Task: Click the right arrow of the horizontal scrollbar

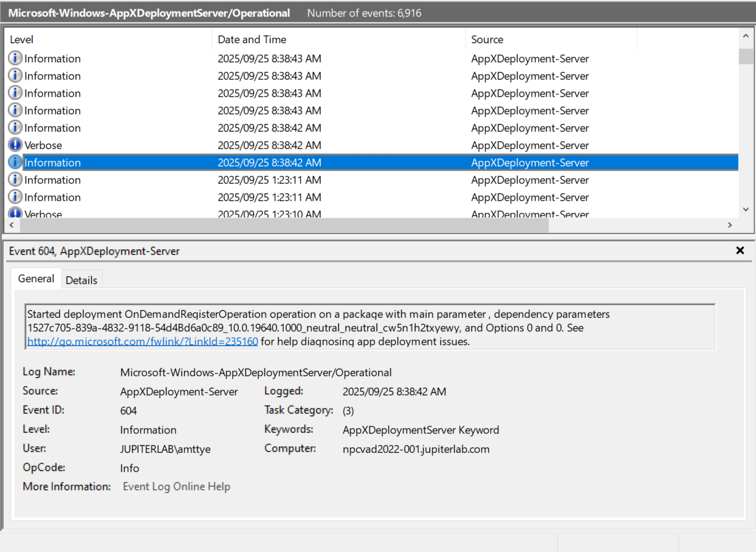Action: click(730, 225)
